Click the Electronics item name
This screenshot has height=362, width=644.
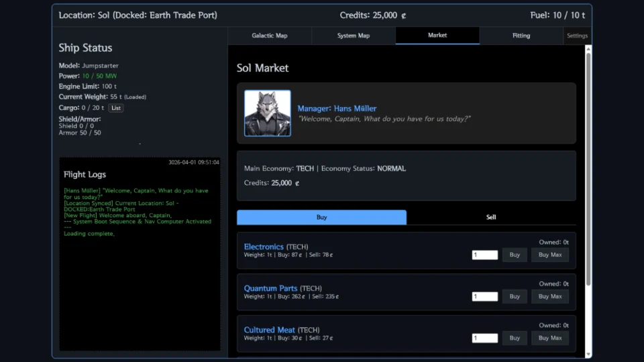pos(264,247)
